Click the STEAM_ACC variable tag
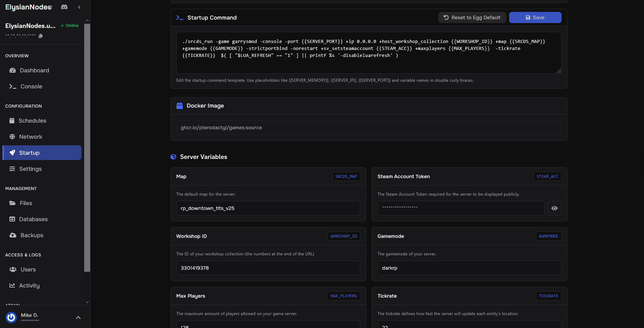644x328 pixels. click(547, 176)
